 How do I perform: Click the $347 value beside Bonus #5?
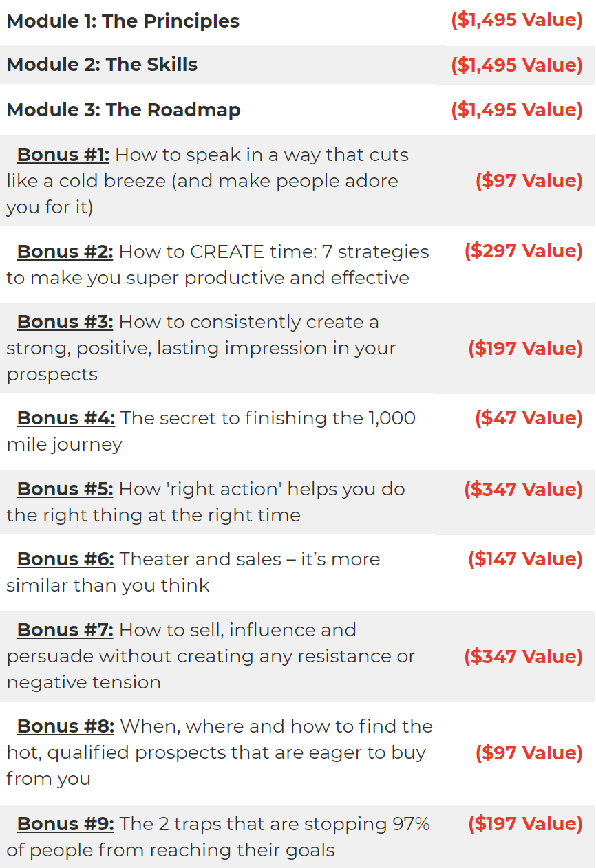click(523, 489)
